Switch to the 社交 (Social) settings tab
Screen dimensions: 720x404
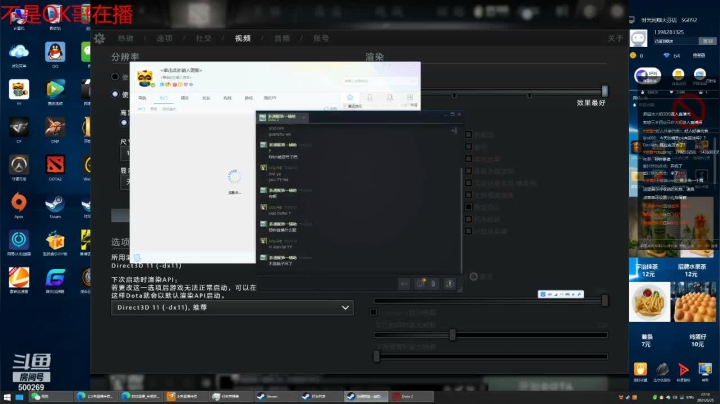coord(203,39)
